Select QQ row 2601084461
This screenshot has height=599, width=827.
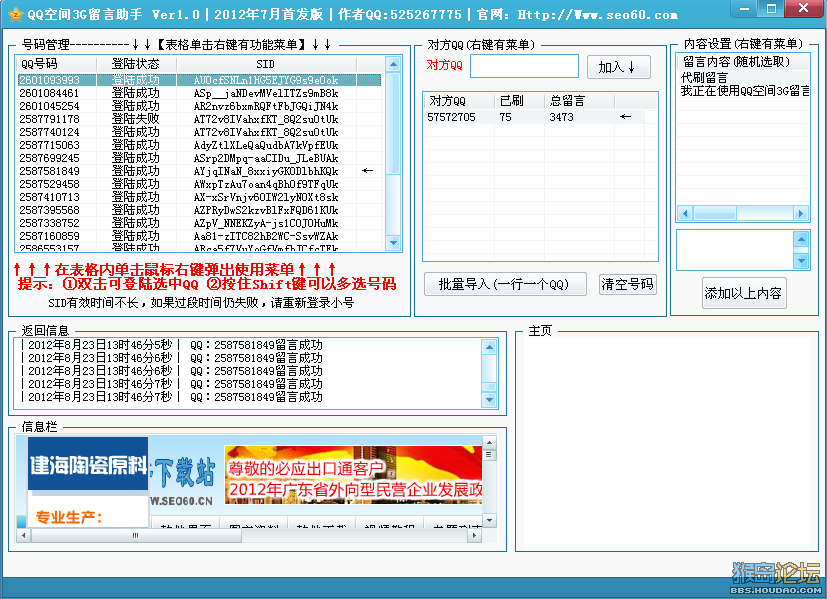tap(199, 93)
